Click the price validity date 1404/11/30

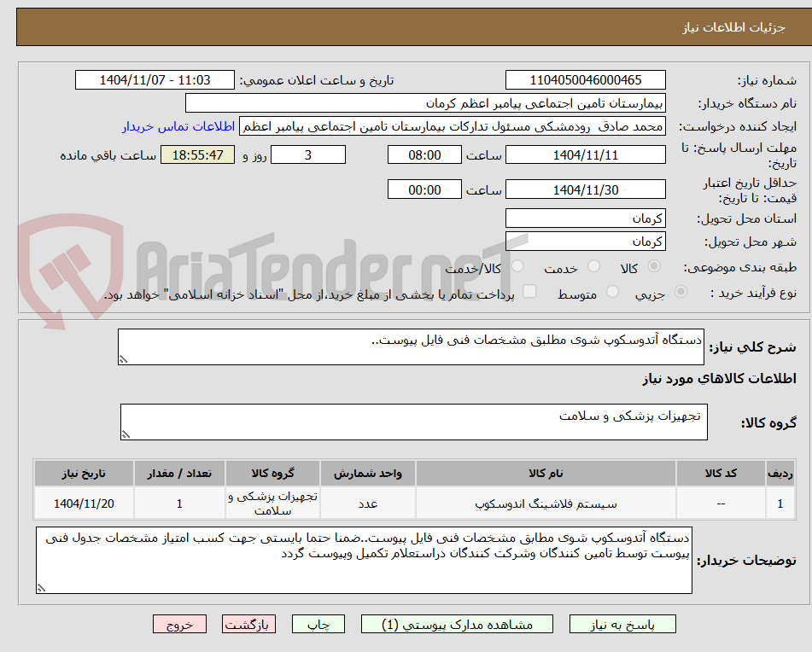(585, 189)
